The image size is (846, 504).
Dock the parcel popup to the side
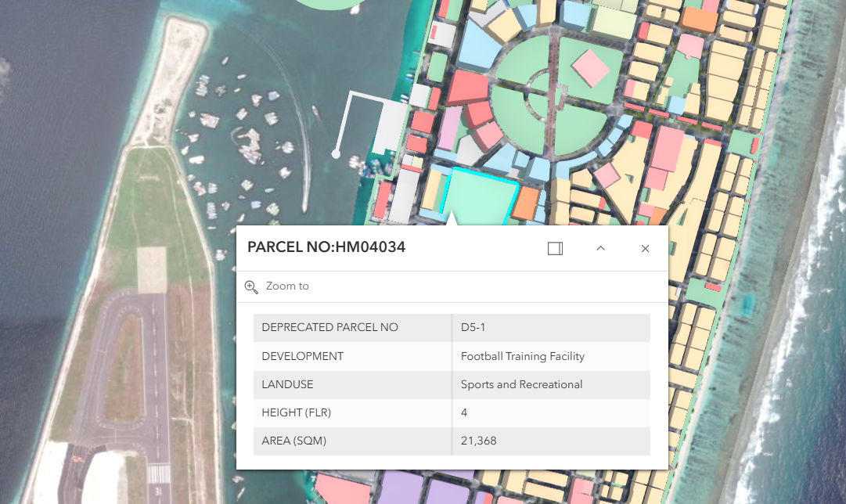(x=555, y=248)
